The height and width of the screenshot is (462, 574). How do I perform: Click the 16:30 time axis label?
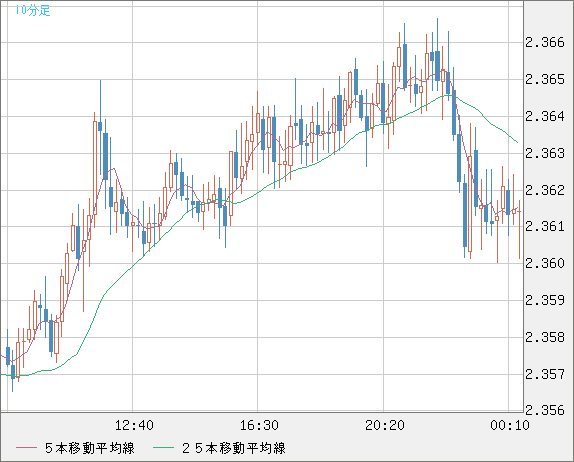pyautogui.click(x=259, y=425)
